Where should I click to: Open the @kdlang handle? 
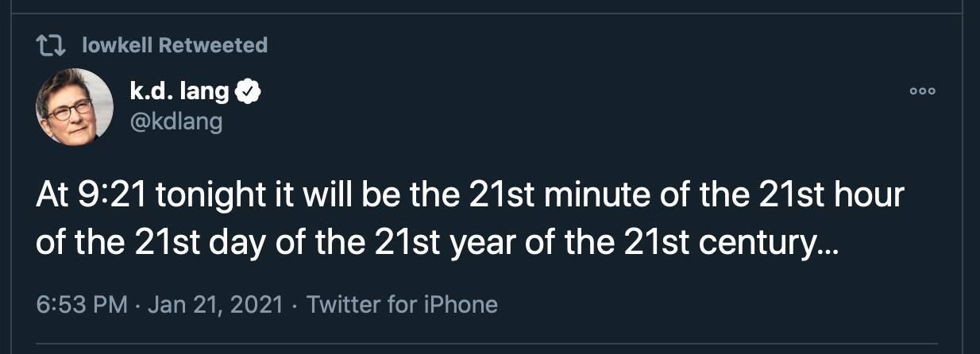coord(176,121)
